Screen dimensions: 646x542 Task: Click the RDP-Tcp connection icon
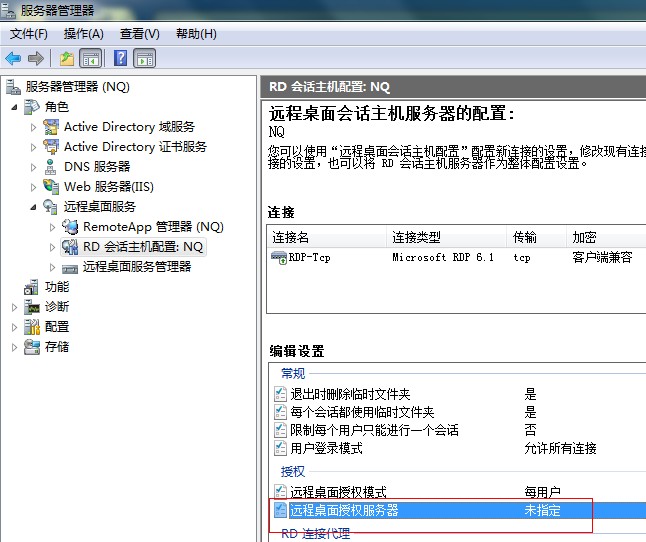coord(279,258)
